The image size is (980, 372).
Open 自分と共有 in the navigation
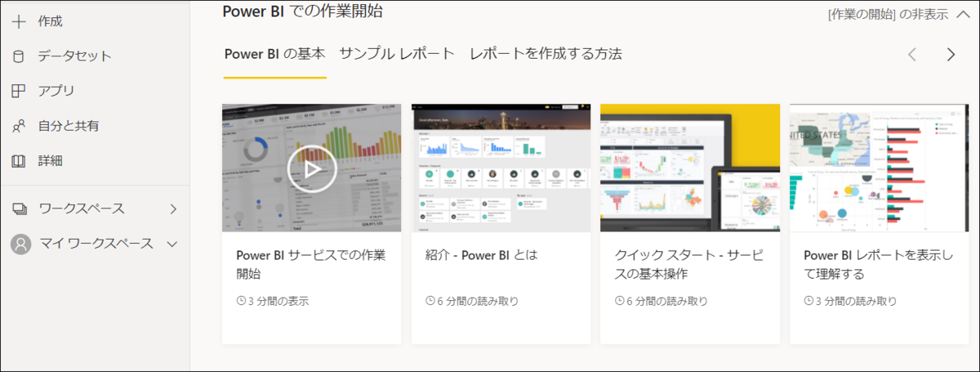69,126
